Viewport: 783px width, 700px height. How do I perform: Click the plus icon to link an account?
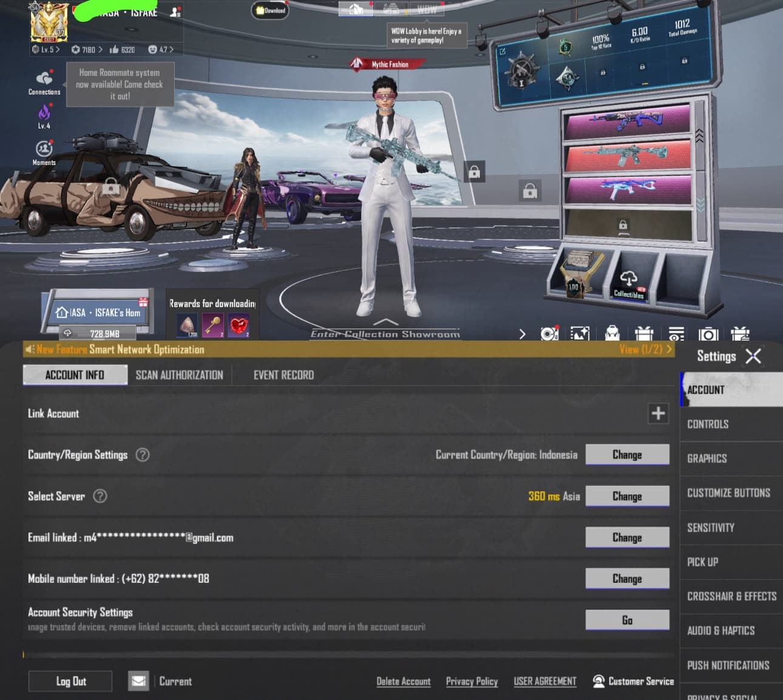point(658,413)
